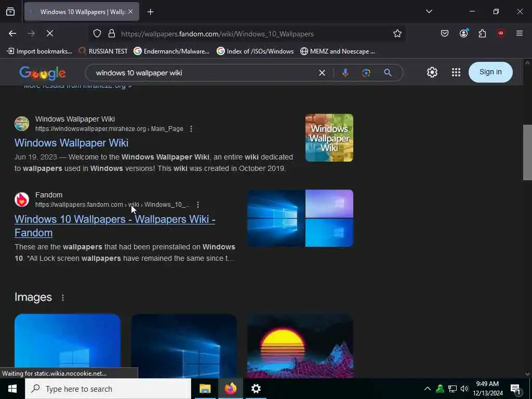Search by image with Lens icon
Viewport: 532px width, 399px height.
point(366,73)
